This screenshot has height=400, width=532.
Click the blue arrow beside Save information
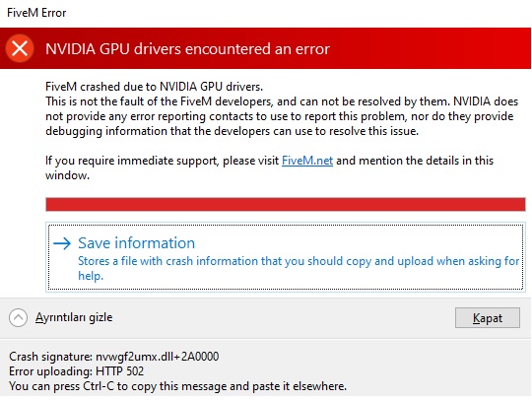(62, 243)
